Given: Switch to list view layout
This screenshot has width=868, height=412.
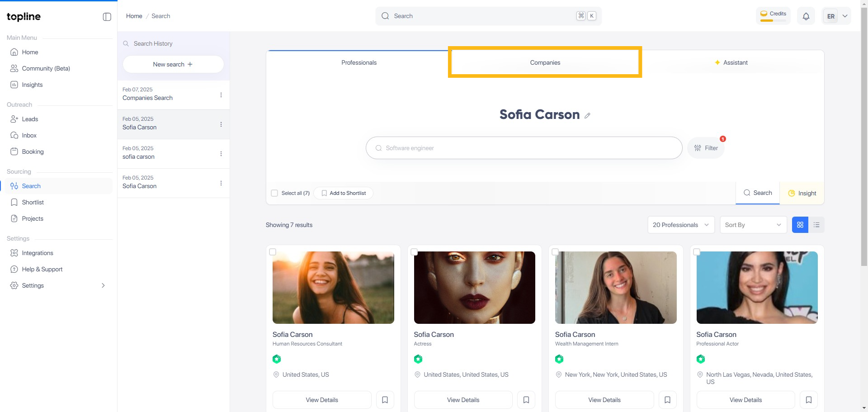Looking at the screenshot, I should (816, 225).
